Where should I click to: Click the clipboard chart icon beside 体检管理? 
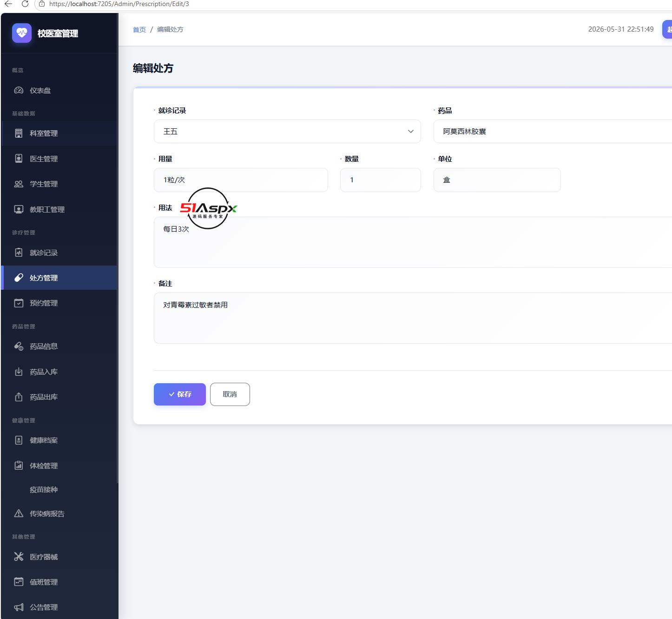pyautogui.click(x=19, y=466)
